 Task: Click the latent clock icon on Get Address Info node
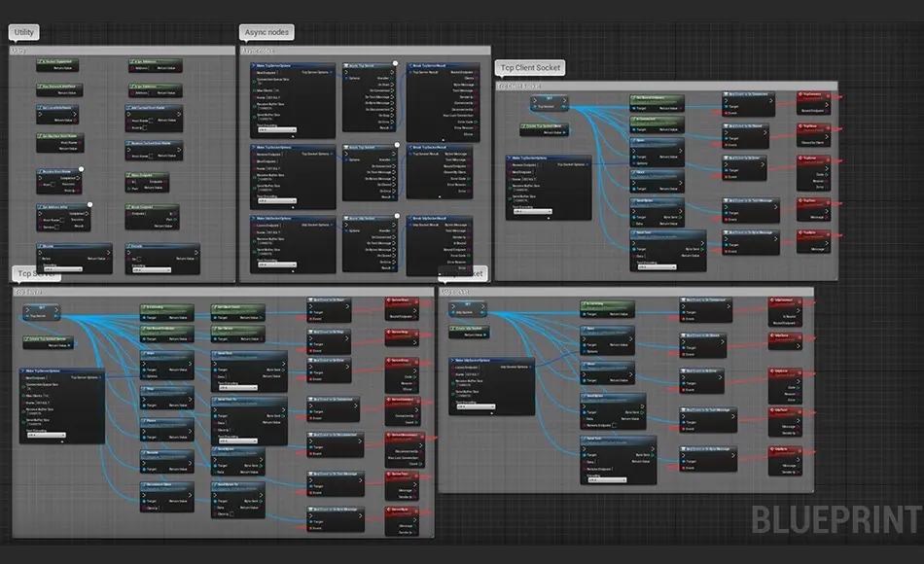tap(89, 204)
